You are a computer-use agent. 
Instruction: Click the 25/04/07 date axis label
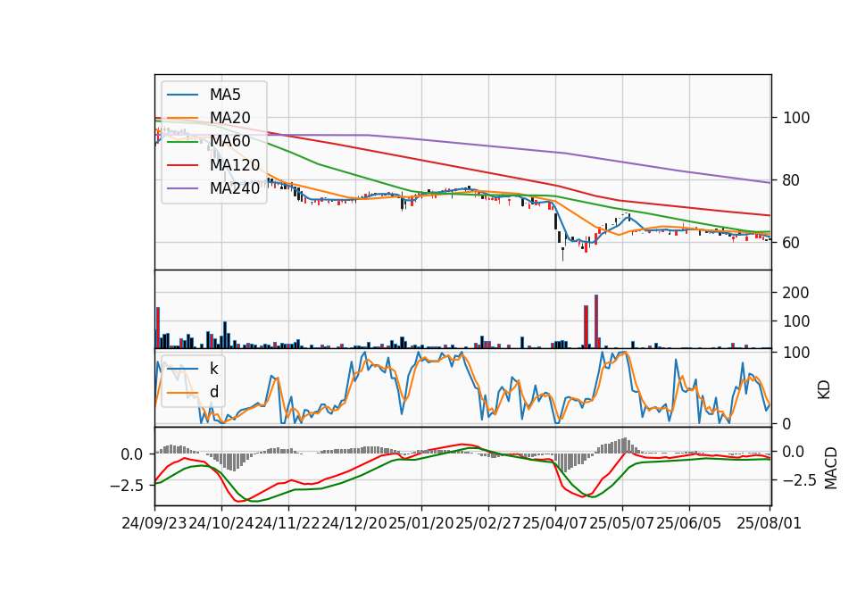pyautogui.click(x=554, y=523)
